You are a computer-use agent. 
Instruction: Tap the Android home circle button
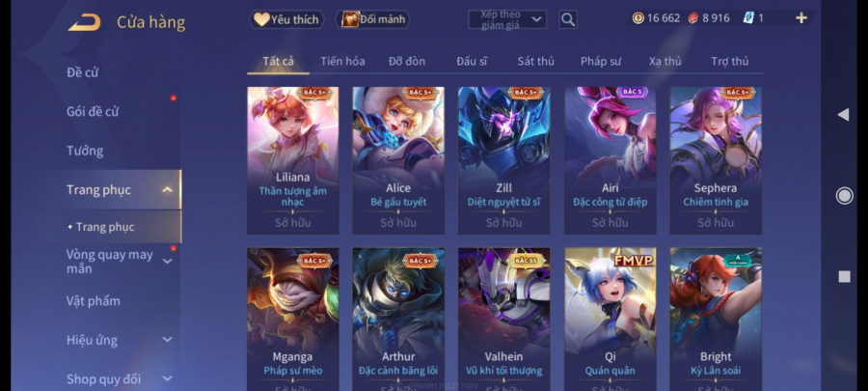click(x=844, y=195)
